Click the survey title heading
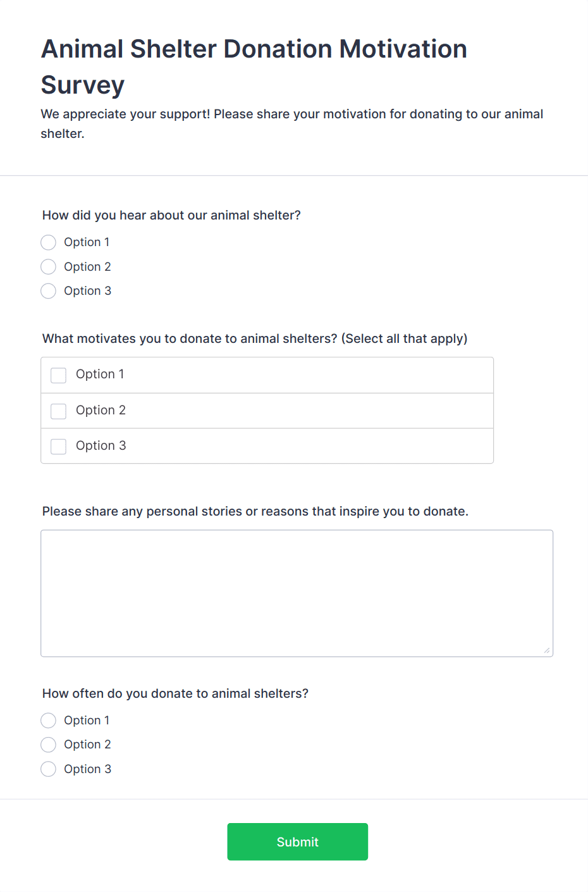The width and height of the screenshot is (588, 892). pos(254,66)
